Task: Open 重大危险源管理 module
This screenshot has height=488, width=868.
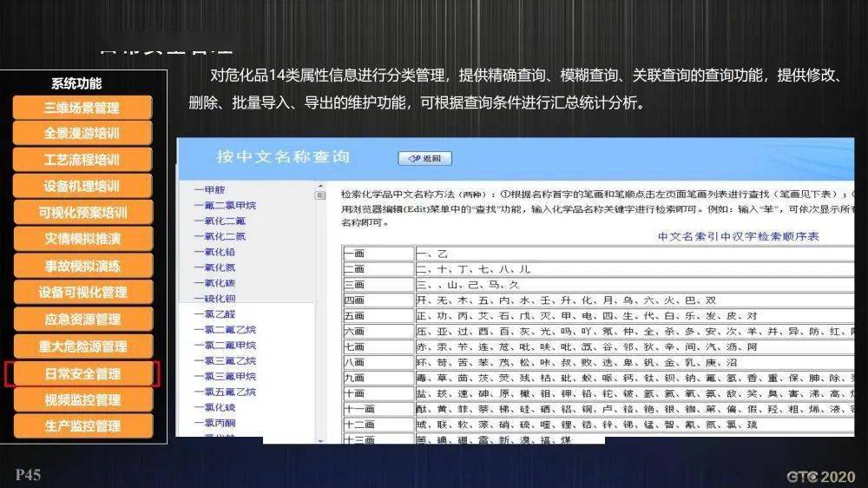Action: 82,346
